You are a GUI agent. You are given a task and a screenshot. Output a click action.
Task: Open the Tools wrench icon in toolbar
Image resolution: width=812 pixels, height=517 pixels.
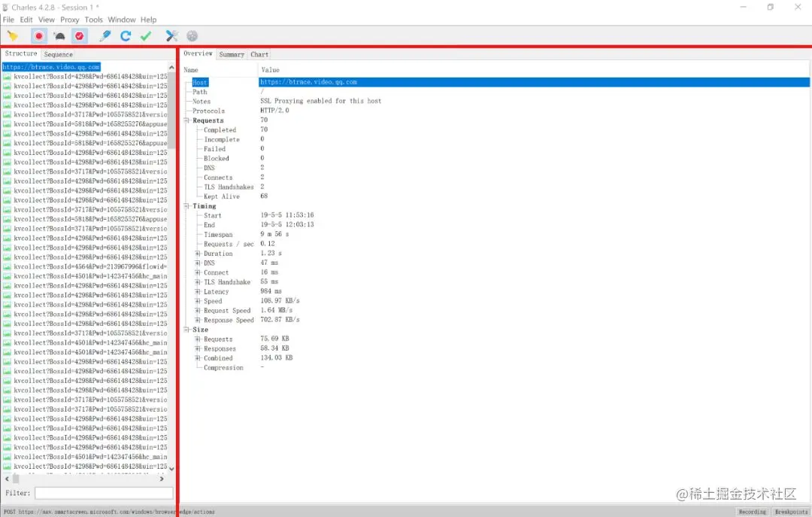[x=171, y=36]
